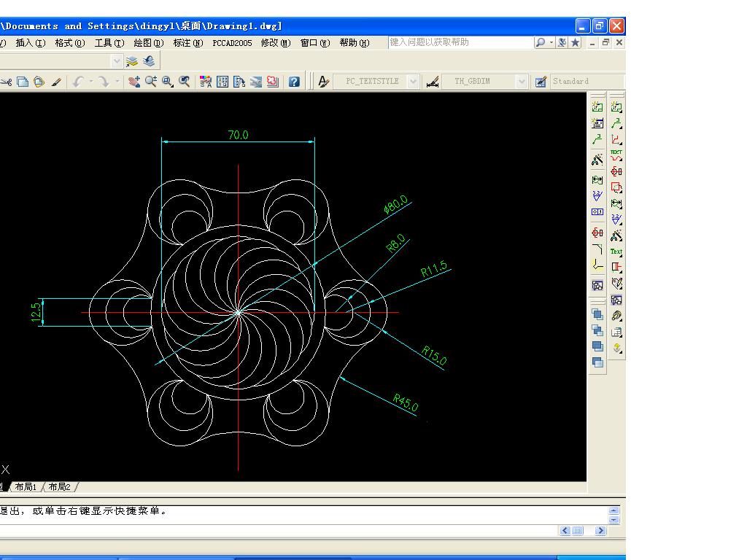Open the Table Style manager icon
The width and height of the screenshot is (747, 560).
[541, 82]
